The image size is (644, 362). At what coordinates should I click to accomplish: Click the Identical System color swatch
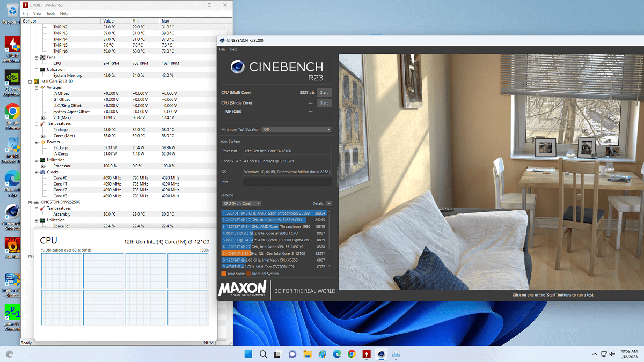click(248, 274)
